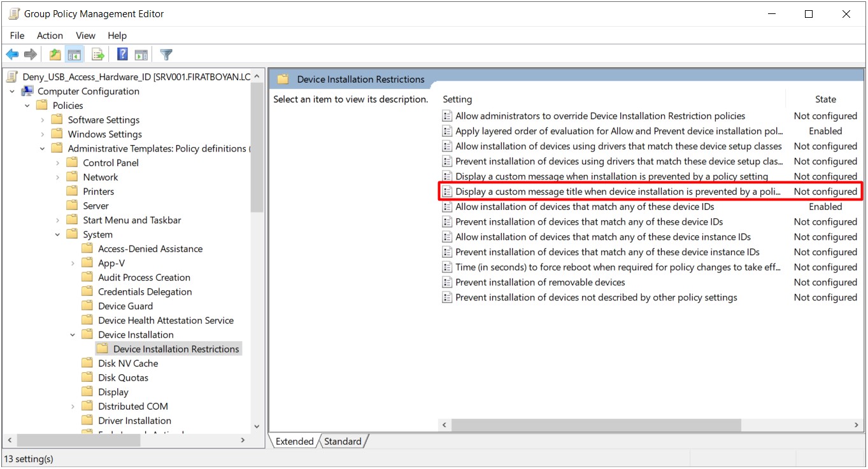Click the Up One Level folder icon
Viewport: 868px width, 469px height.
tap(55, 55)
